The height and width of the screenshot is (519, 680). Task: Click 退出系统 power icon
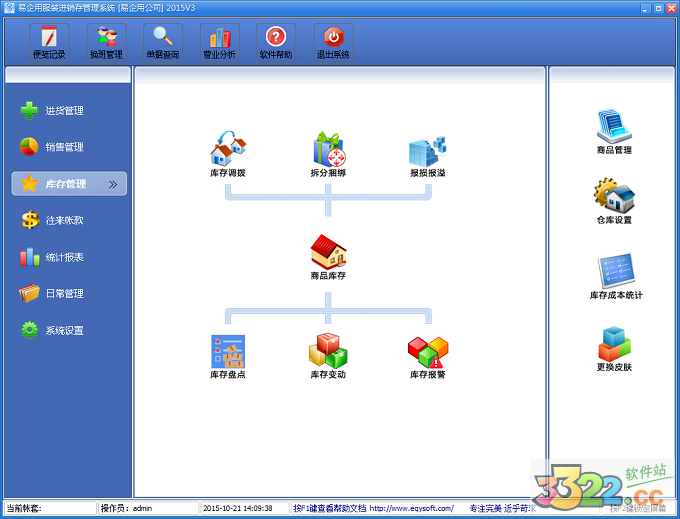[333, 42]
